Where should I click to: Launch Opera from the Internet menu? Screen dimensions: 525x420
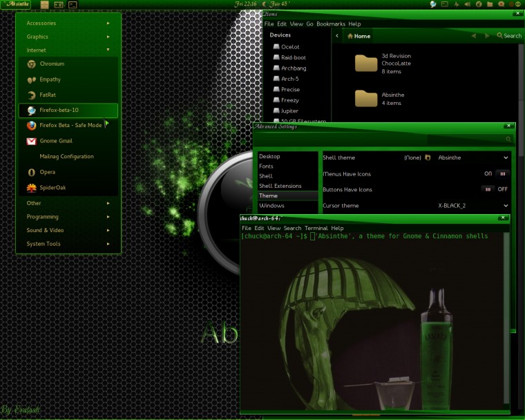pyautogui.click(x=68, y=172)
